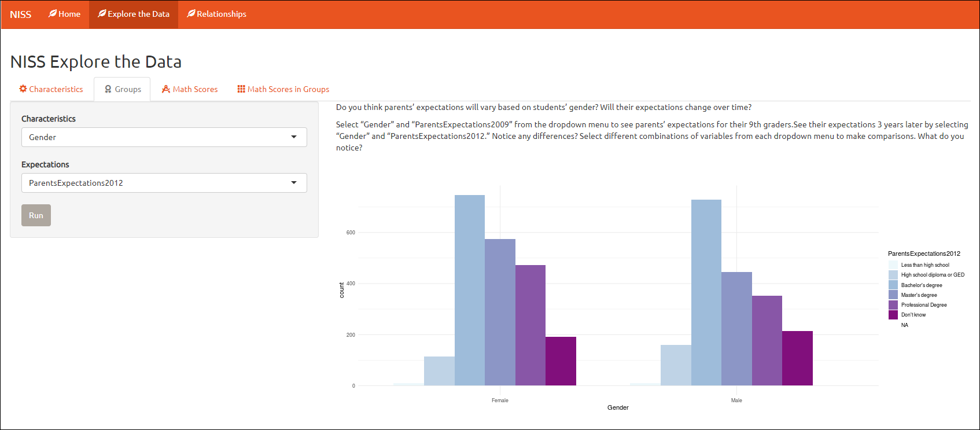Click the Don't know legend swatch

click(x=893, y=315)
